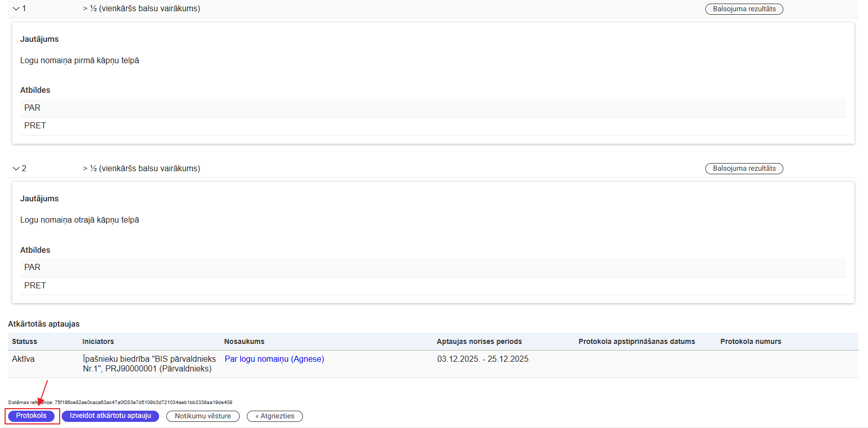Collapse question 1 using its chevron
Viewport: 868px width, 428px height.
pyautogui.click(x=16, y=9)
